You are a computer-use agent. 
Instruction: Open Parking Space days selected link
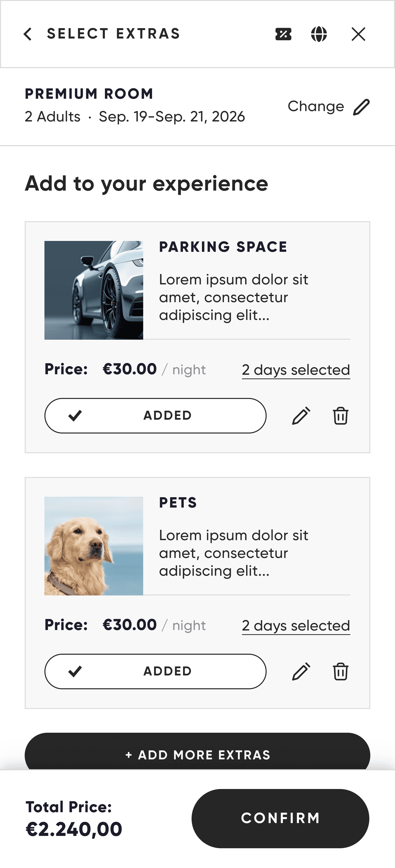pyautogui.click(x=296, y=370)
